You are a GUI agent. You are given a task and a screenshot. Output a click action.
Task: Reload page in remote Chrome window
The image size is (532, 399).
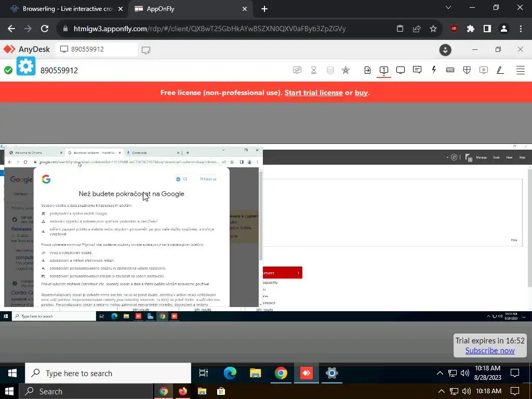click(25, 162)
